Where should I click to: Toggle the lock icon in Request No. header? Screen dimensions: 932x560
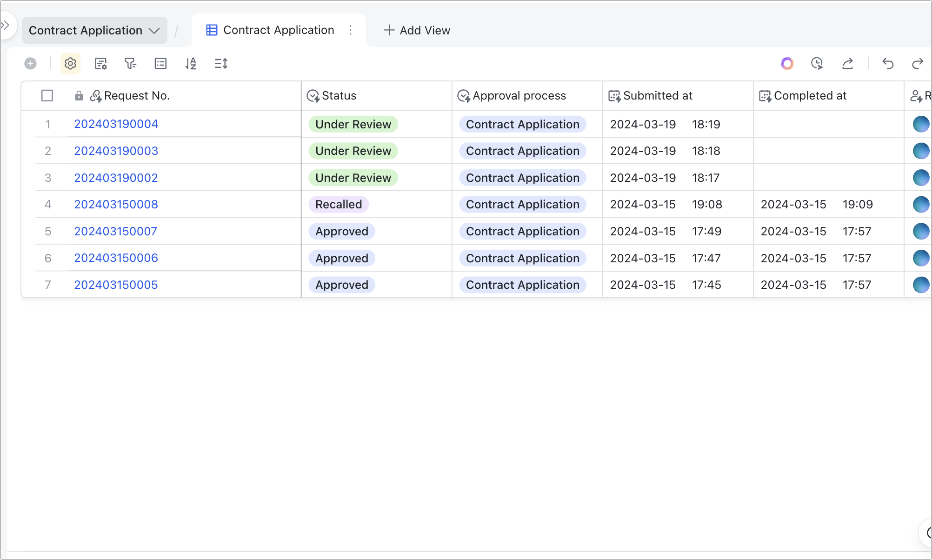click(79, 95)
